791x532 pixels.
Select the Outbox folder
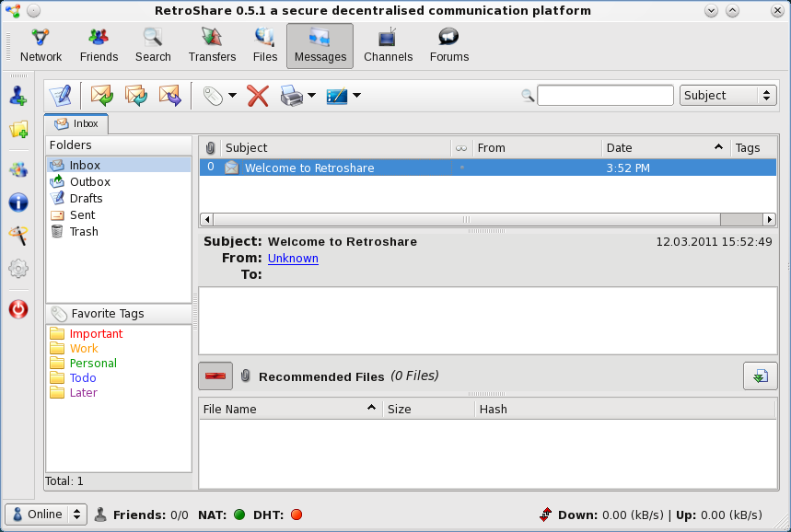click(x=119, y=181)
